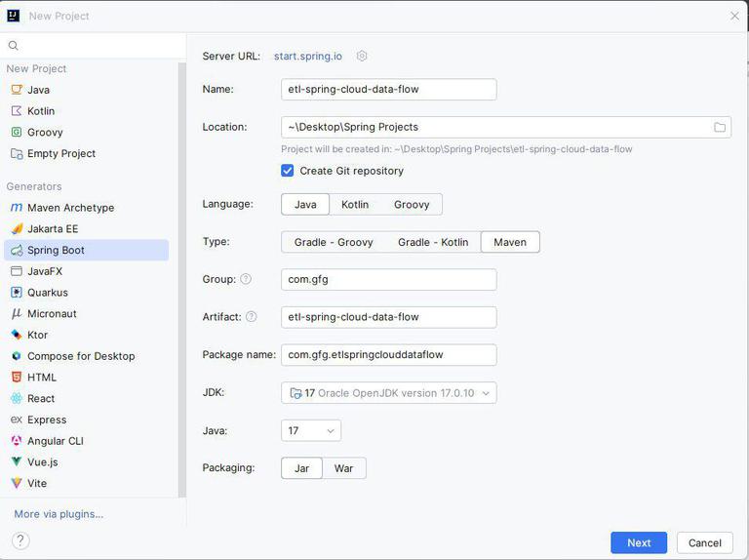Open the More via plugins link
Screen dimensions: 749x560
tap(59, 514)
